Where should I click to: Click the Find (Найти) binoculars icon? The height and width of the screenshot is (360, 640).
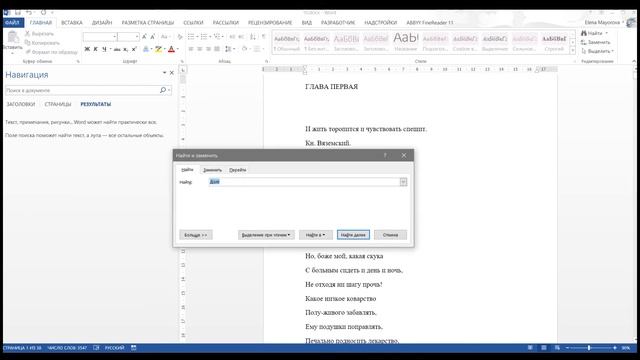point(584,33)
